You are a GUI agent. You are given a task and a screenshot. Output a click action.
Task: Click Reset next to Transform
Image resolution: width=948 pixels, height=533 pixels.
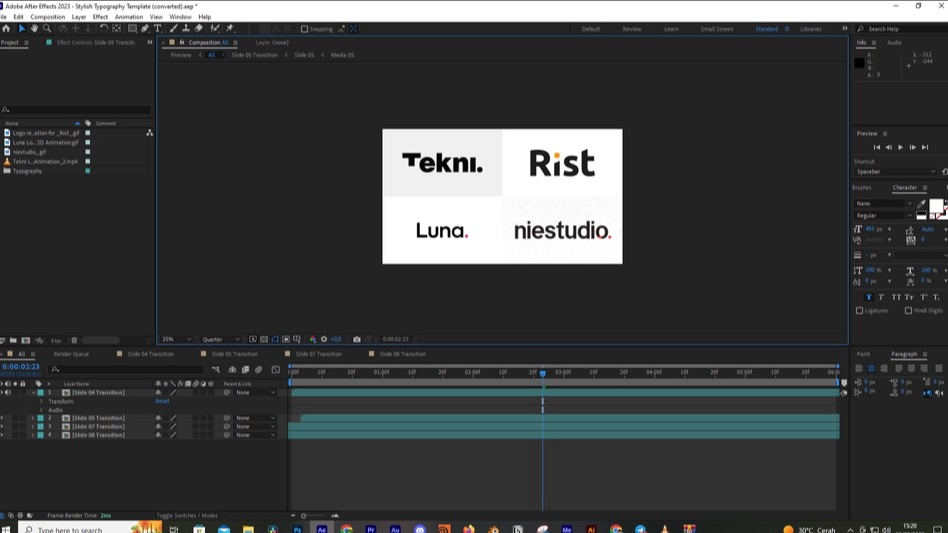[162, 401]
